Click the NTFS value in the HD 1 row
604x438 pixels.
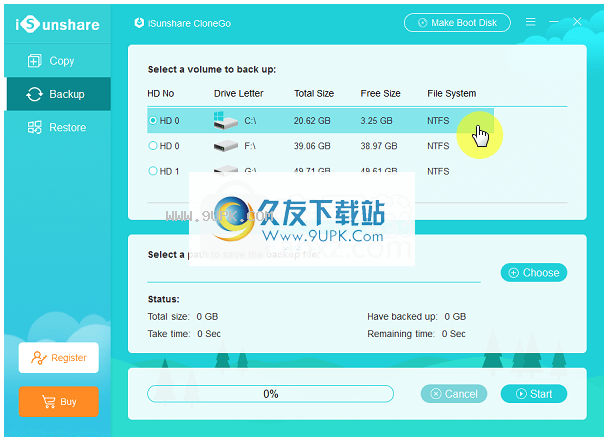click(x=438, y=171)
